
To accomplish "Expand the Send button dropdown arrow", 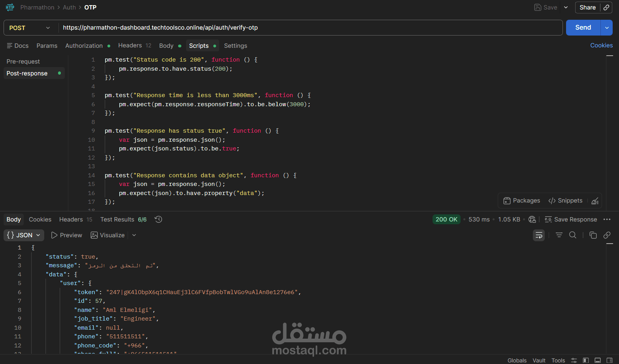I will (x=607, y=28).
